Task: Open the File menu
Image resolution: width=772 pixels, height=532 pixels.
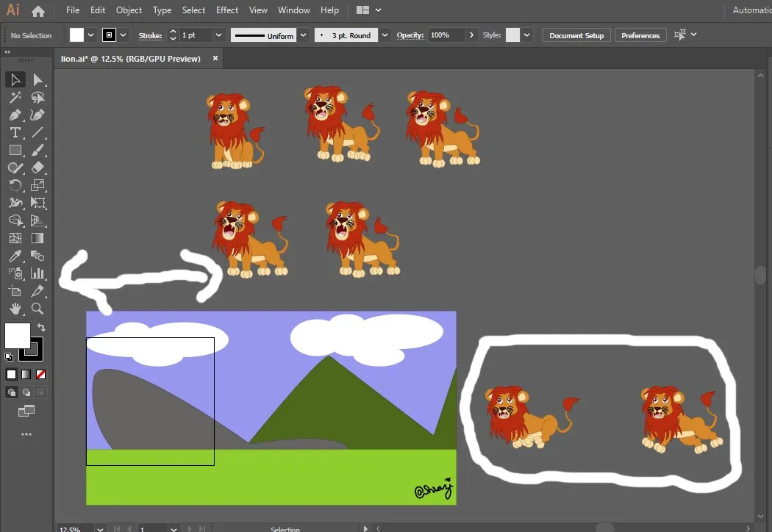Action: [x=73, y=10]
